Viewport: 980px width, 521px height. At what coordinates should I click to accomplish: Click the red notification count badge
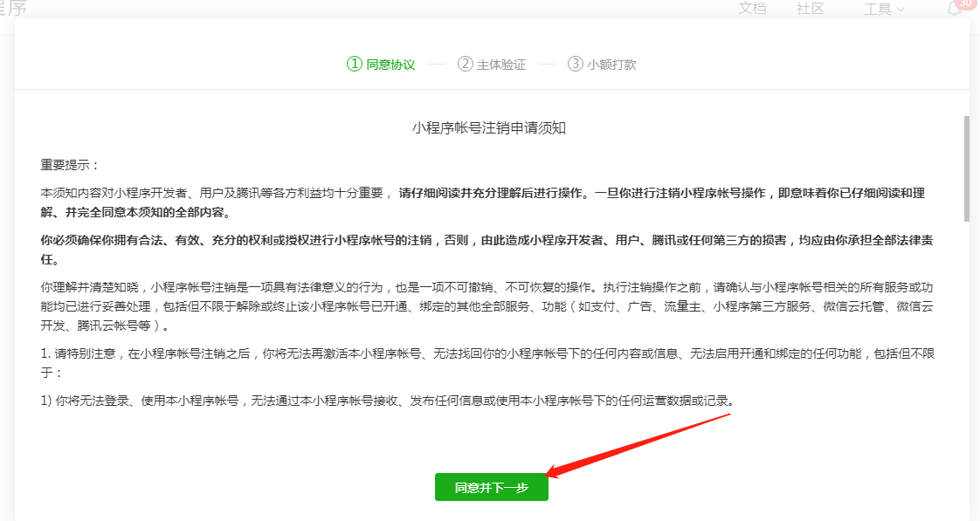tap(967, 3)
